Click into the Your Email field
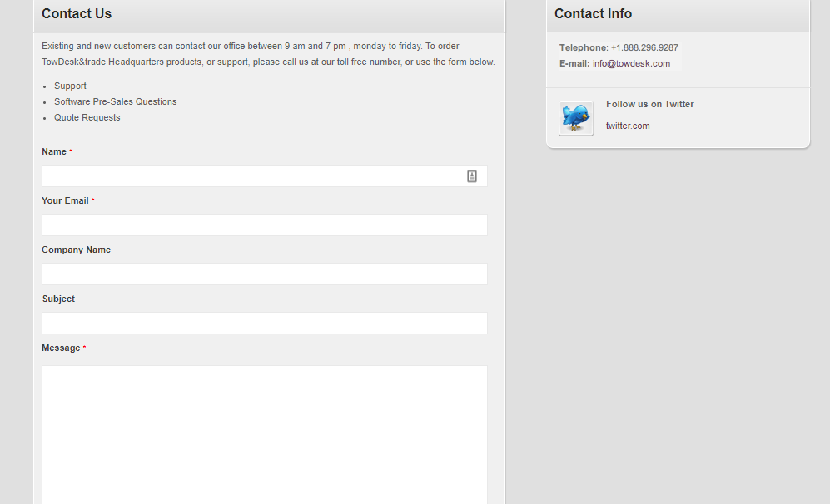Viewport: 830px width, 504px height. pyautogui.click(x=265, y=225)
